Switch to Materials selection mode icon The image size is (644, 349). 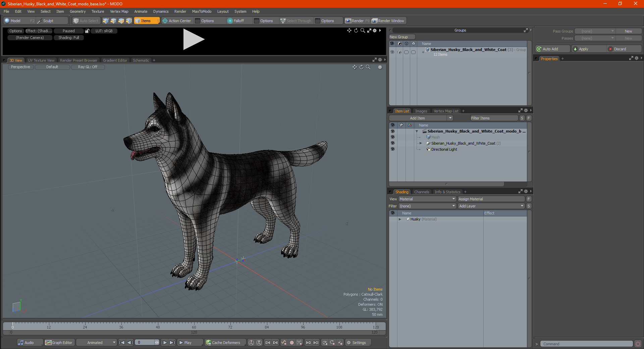[x=129, y=21]
